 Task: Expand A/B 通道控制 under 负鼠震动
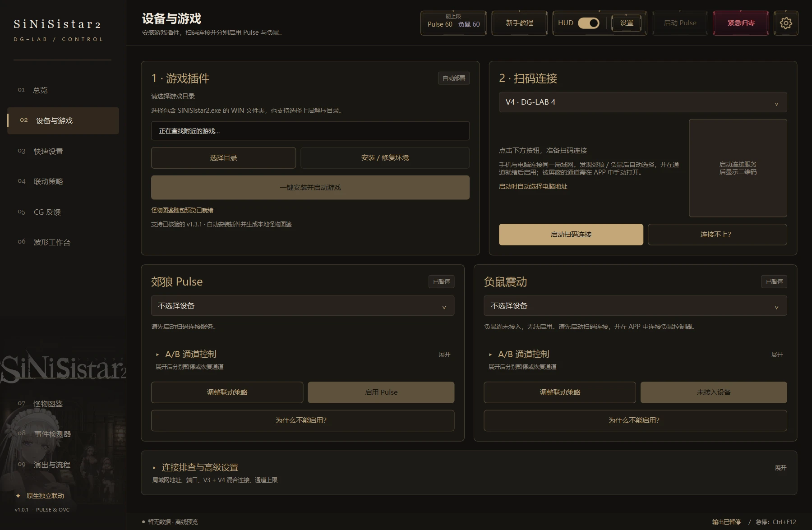pos(635,359)
